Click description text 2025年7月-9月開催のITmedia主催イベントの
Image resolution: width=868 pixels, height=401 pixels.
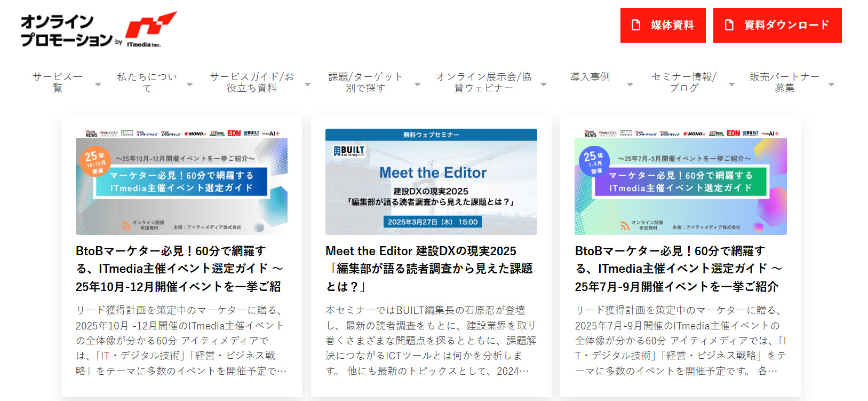pyautogui.click(x=677, y=325)
